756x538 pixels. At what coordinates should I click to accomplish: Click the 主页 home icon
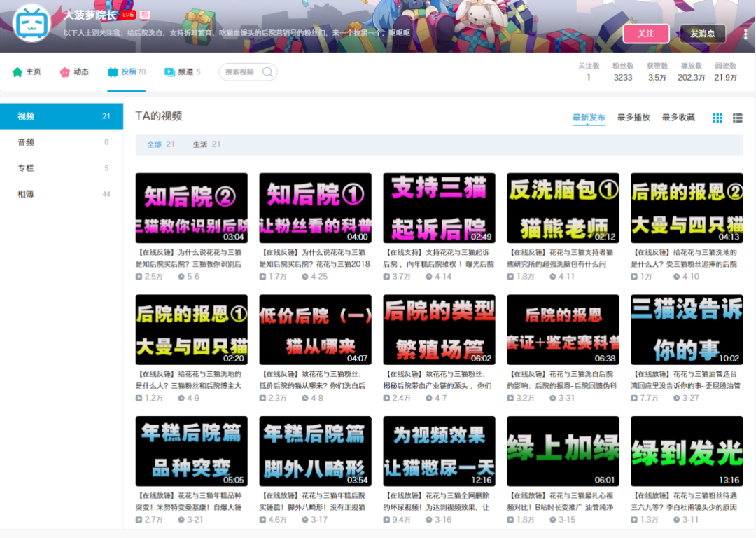click(17, 72)
